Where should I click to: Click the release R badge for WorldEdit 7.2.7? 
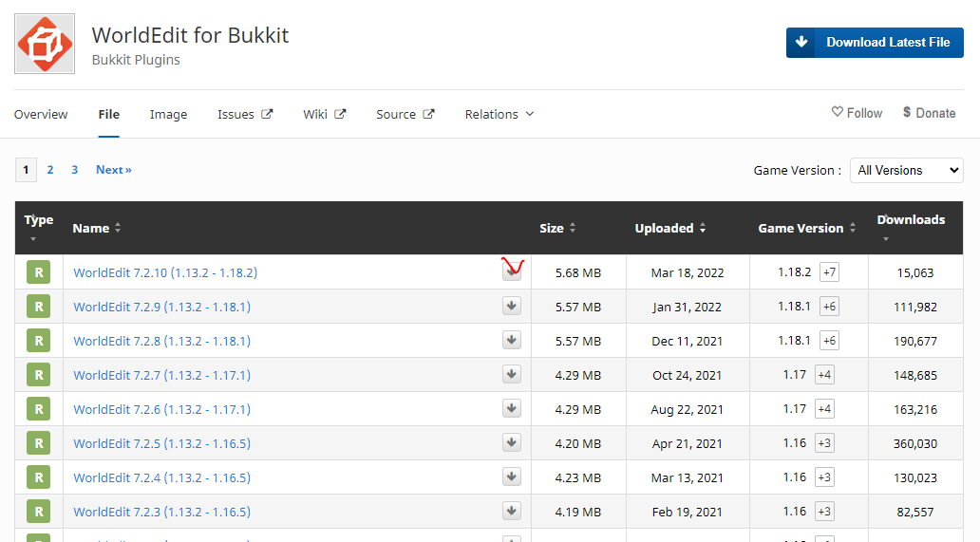[38, 375]
